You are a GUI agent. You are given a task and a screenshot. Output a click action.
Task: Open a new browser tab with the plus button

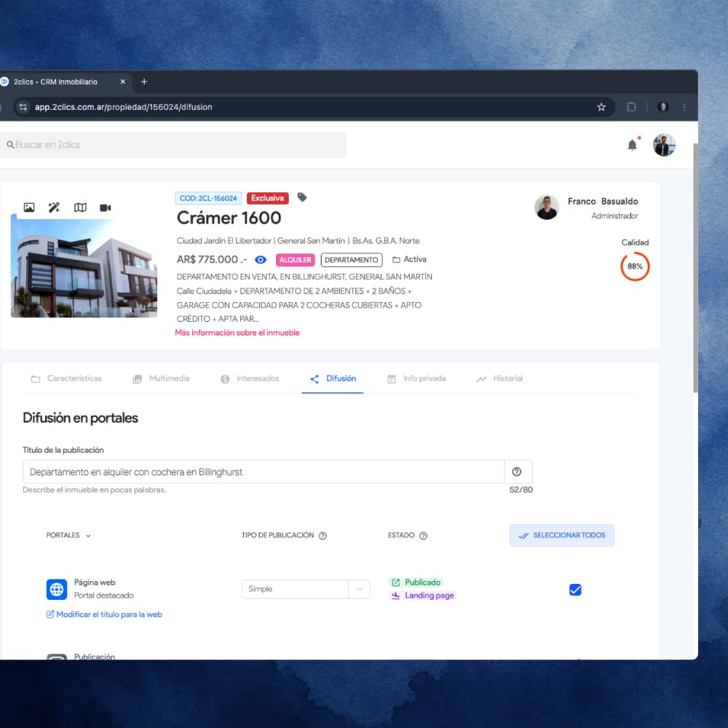pyautogui.click(x=144, y=82)
